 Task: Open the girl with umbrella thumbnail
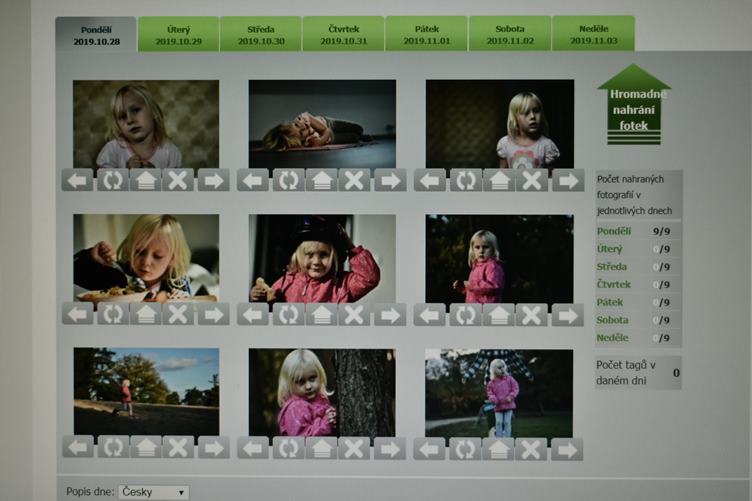click(499, 393)
